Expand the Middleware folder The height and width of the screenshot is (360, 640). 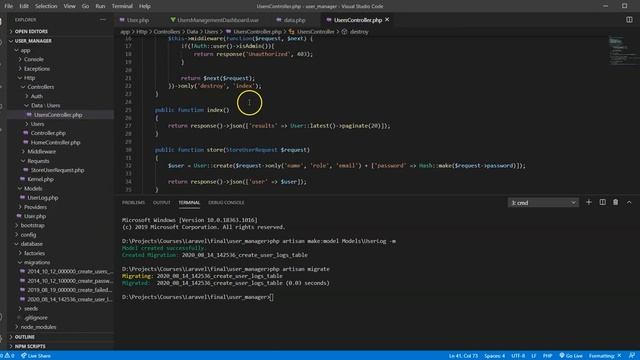click(42, 151)
